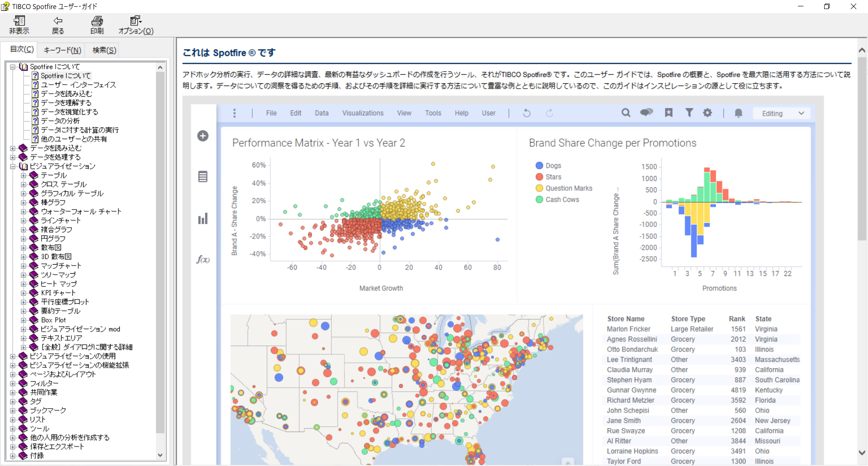Click the contents tree scroll-up arrow

coord(160,67)
